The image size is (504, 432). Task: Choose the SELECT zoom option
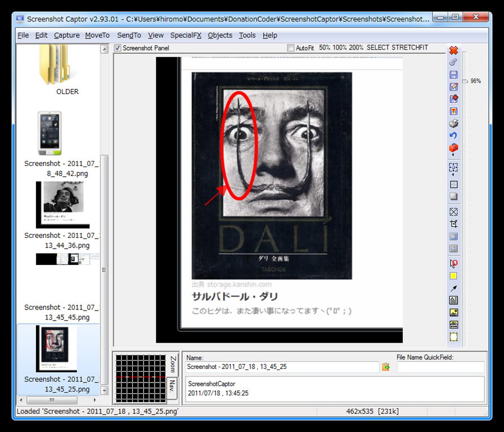click(377, 48)
